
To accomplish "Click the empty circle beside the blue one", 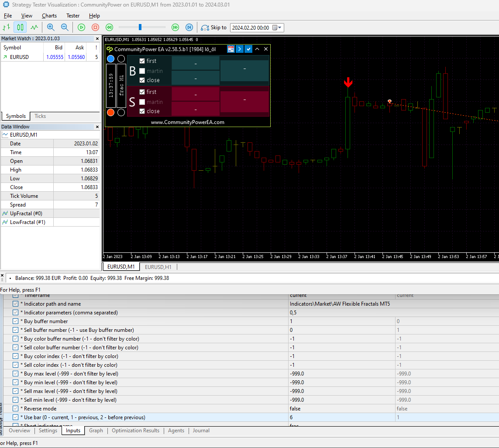I will pos(121,59).
